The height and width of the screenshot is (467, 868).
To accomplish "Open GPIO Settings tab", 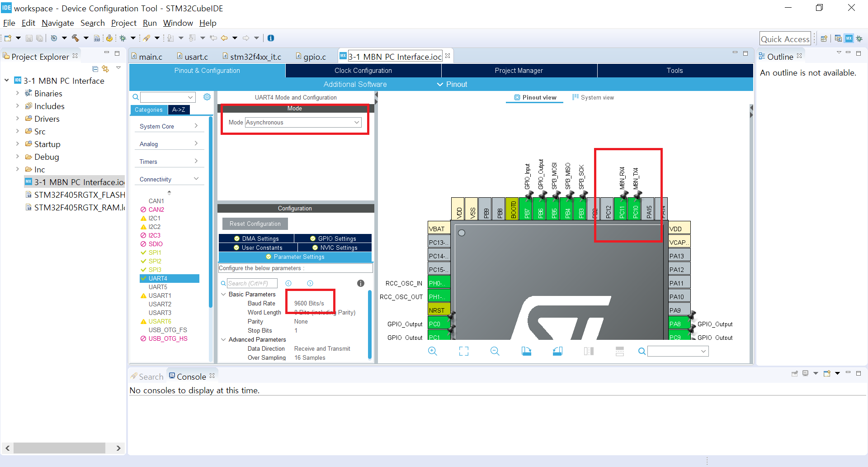I will tap(333, 238).
